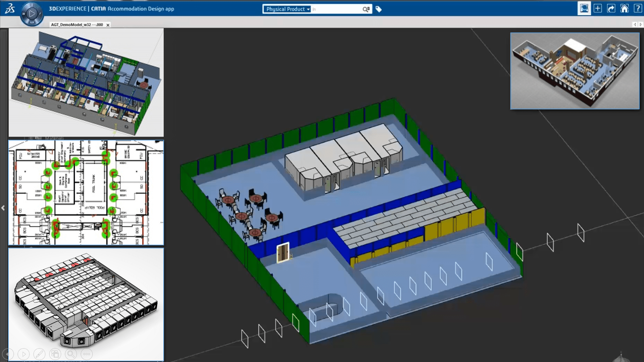Select the 2D floor plan view thumbnail

[86, 192]
